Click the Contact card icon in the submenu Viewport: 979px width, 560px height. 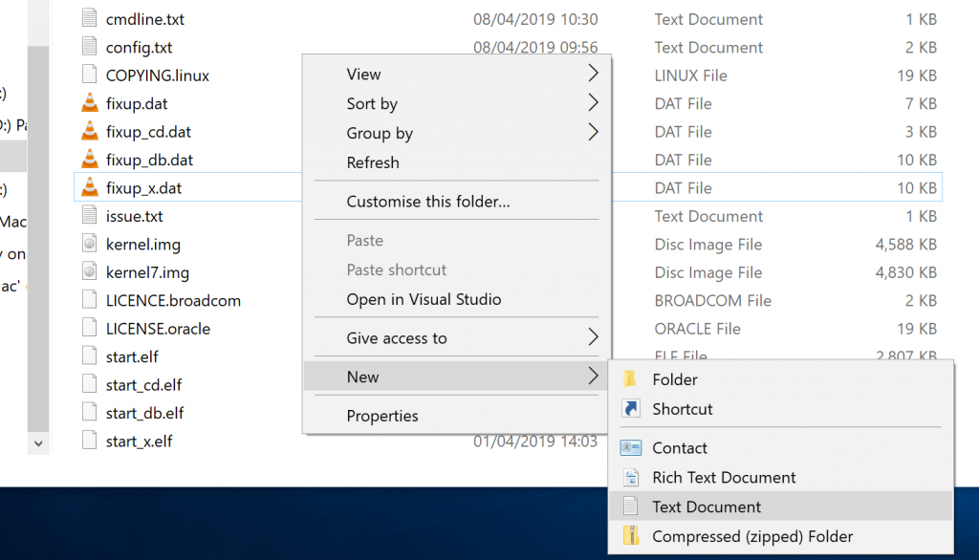pos(631,448)
